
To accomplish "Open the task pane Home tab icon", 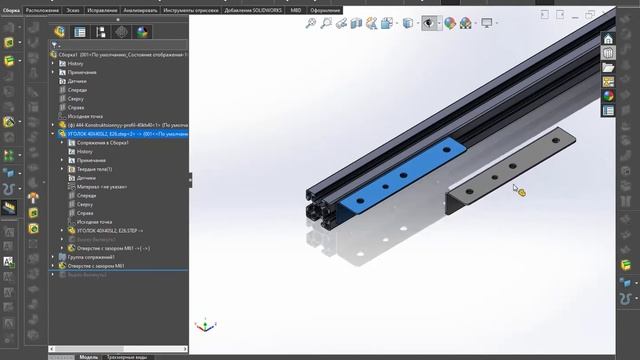I will (x=608, y=39).
